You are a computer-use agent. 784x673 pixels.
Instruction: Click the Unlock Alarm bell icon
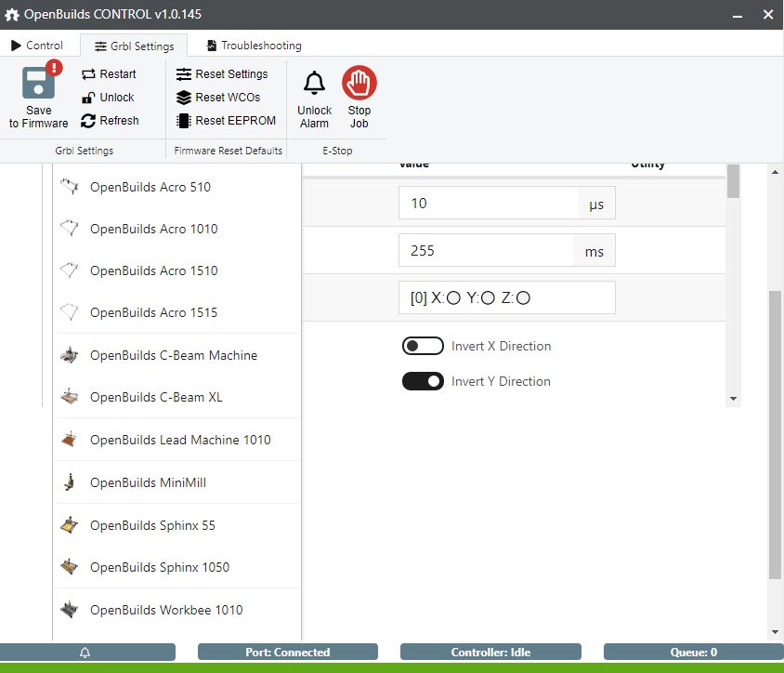tap(314, 83)
